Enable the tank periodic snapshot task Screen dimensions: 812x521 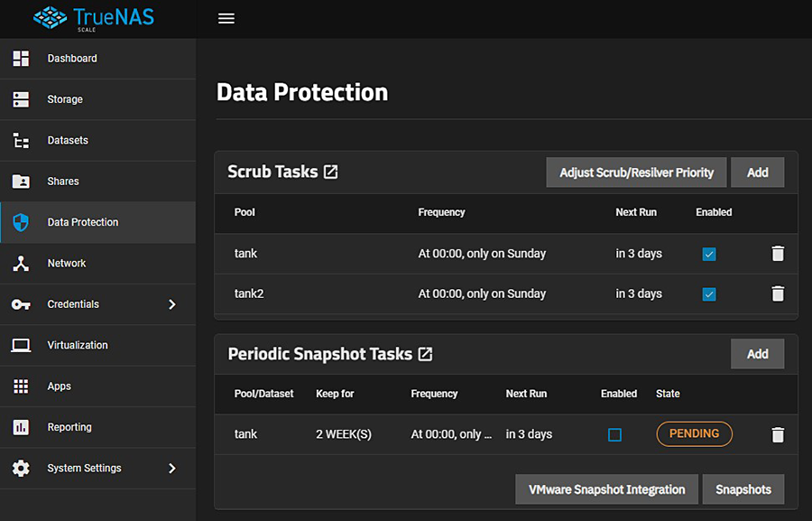[614, 434]
